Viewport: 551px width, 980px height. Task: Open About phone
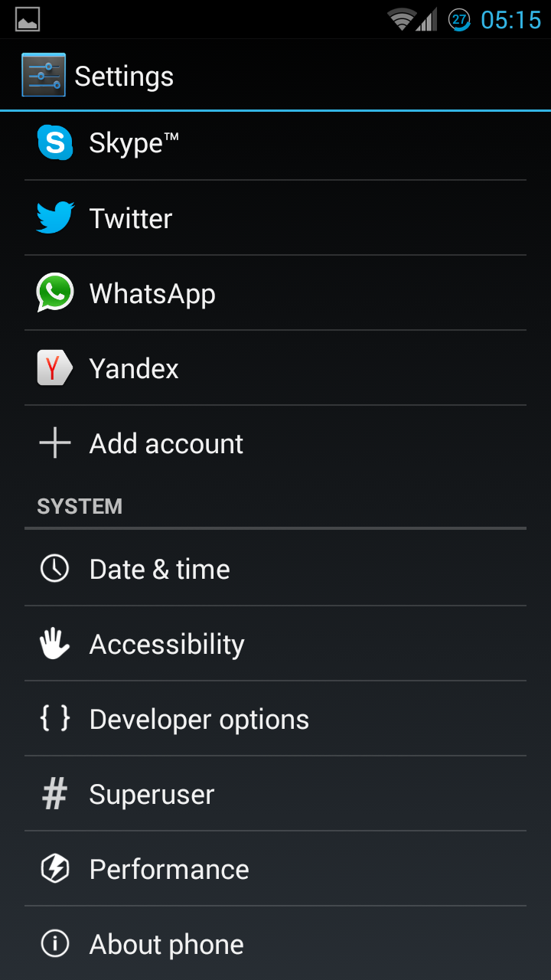(x=275, y=944)
